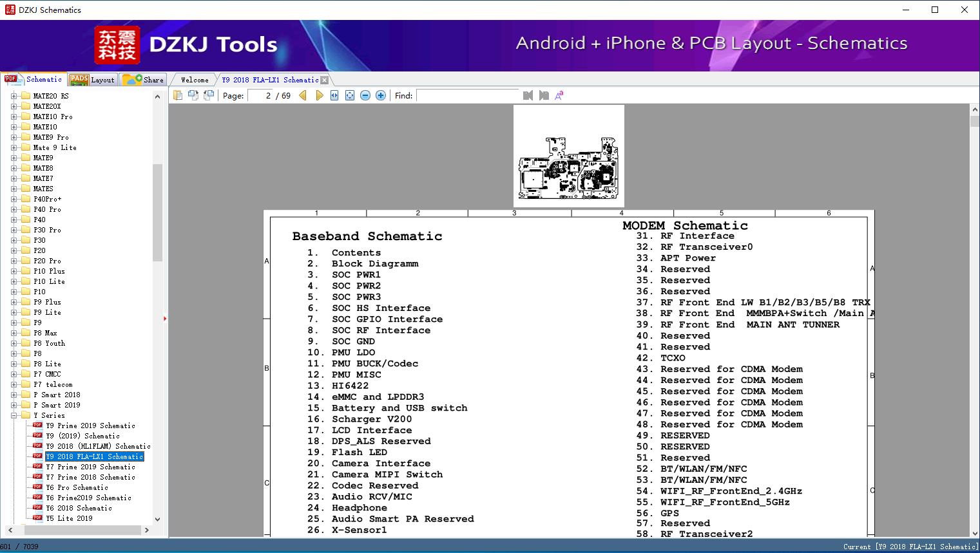980x553 pixels.
Task: Open Y9 2018 (HL1FLAM) Schematic file
Action: coord(98,446)
